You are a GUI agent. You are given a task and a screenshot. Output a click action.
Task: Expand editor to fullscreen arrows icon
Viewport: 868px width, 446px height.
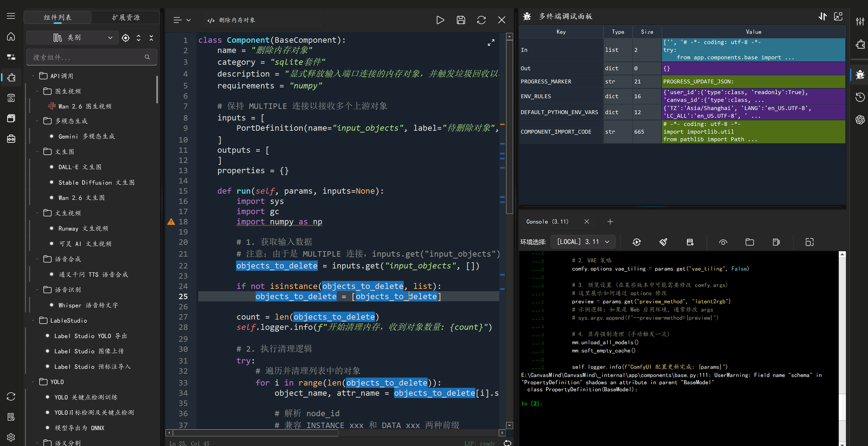coord(491,43)
